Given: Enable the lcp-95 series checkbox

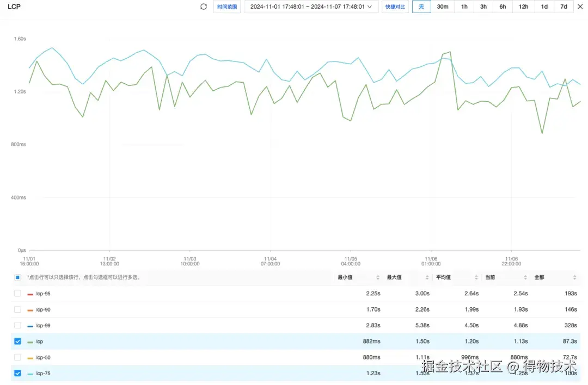Looking at the screenshot, I should (x=17, y=294).
